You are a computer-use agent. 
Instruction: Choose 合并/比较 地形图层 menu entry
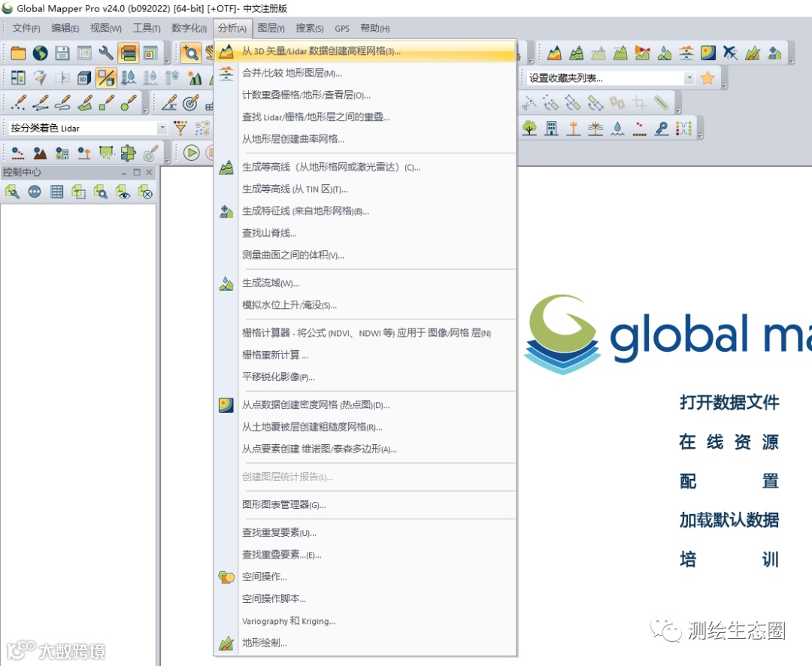click(365, 73)
